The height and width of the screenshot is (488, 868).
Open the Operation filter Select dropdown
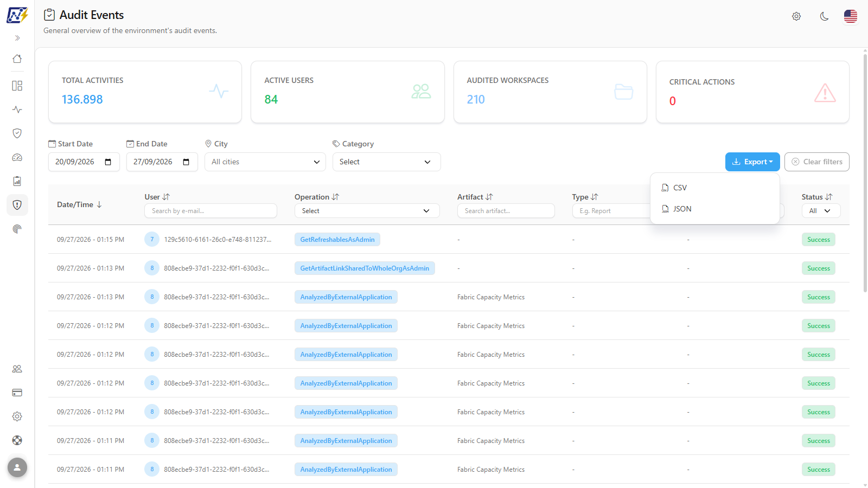367,211
